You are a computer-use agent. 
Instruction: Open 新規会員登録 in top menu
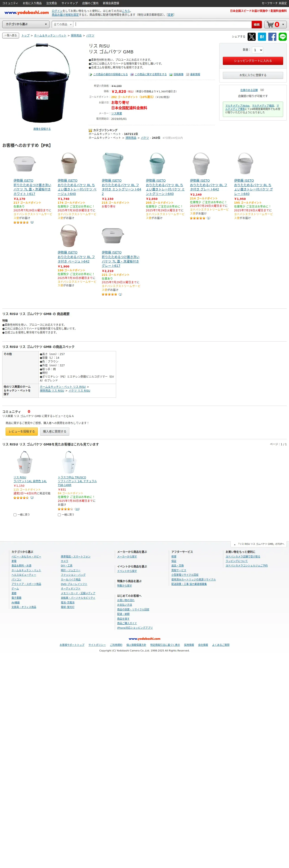(x=111, y=3)
